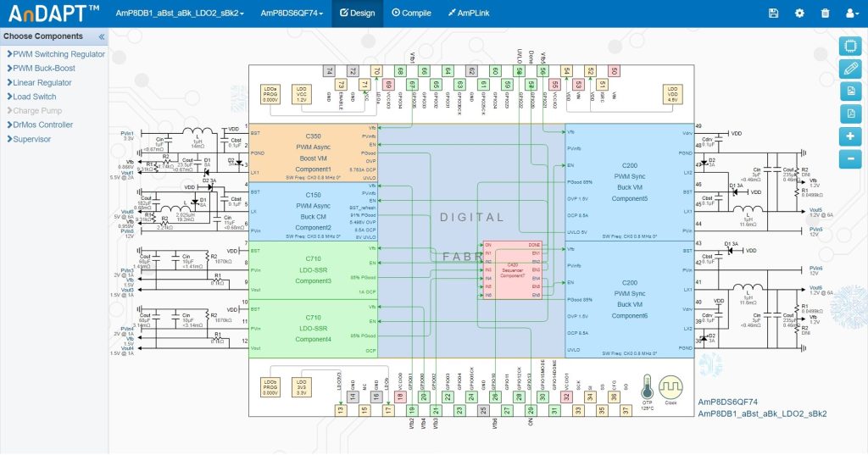Click the LDO 3V3 3.3V box
This screenshot has height=455, width=868.
(301, 387)
